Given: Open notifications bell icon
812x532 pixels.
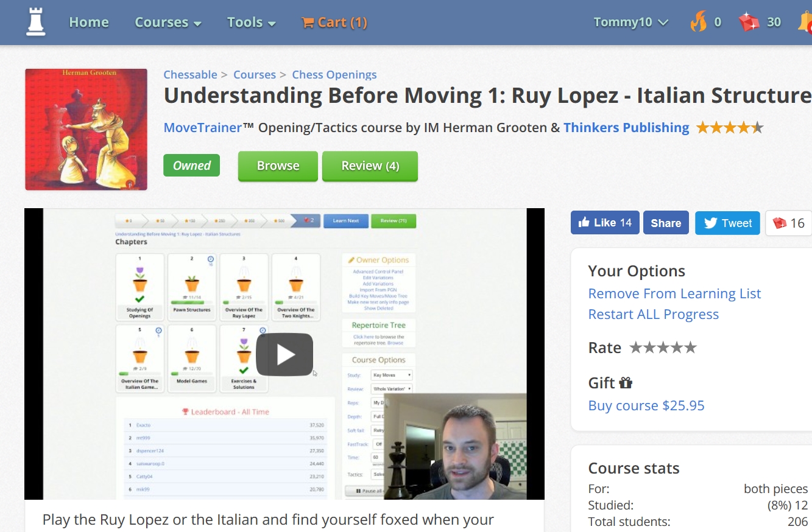Looking at the screenshot, I should (x=805, y=22).
